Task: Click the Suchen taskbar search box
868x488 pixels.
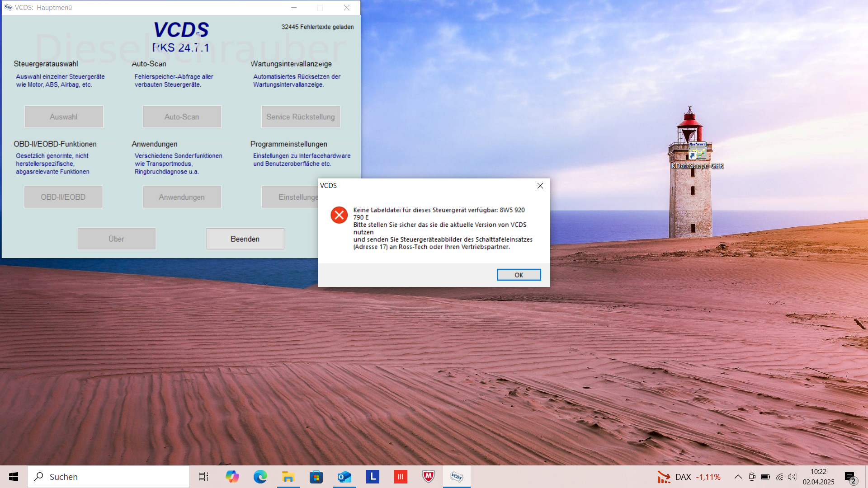Action: [x=108, y=477]
